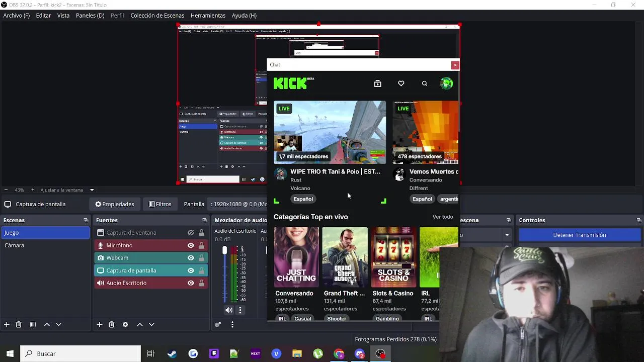Image resolution: width=644 pixels, height=362 pixels.
Task: Click Ver todo link in Kick categories
Action: pos(443,217)
